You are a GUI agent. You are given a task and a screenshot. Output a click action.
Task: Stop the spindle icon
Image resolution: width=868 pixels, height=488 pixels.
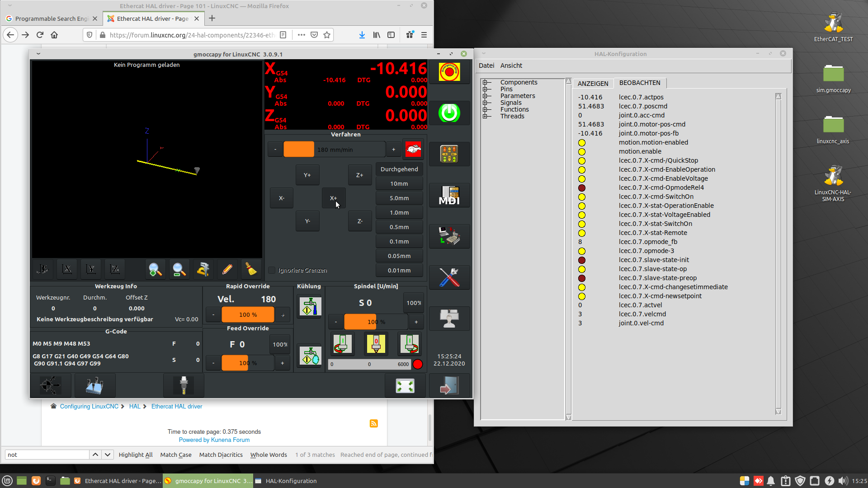[x=376, y=343]
